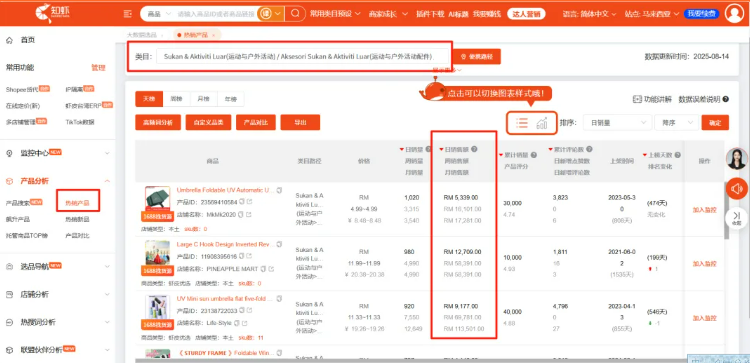Switch to chart view icon
750x363 pixels.
(x=542, y=123)
